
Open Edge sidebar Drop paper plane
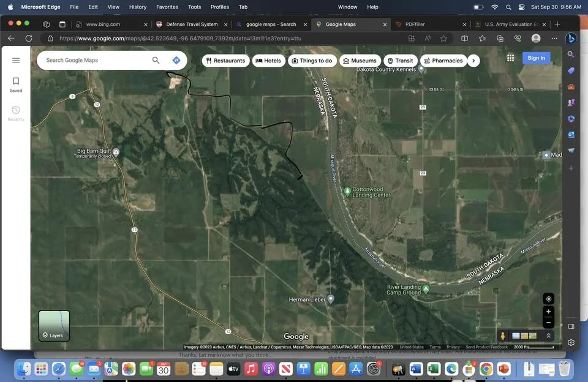click(x=571, y=151)
